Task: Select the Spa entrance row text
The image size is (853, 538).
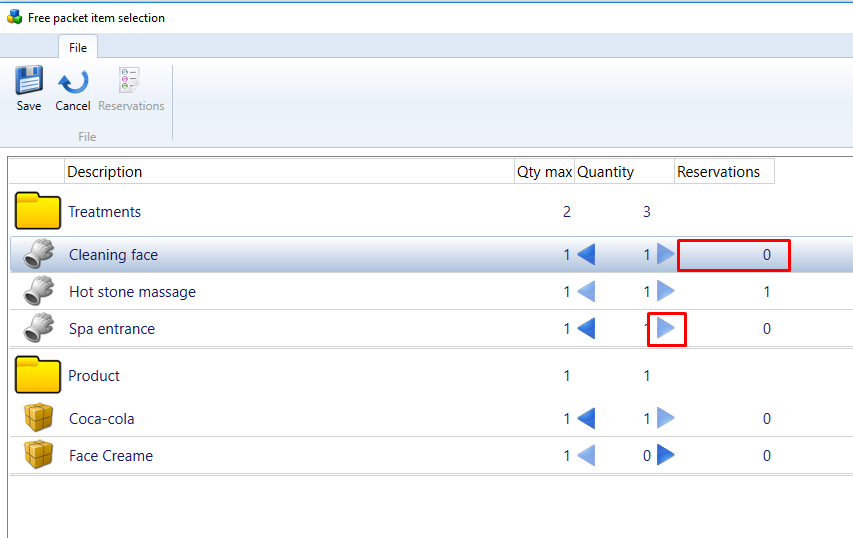Action: pyautogui.click(x=112, y=329)
